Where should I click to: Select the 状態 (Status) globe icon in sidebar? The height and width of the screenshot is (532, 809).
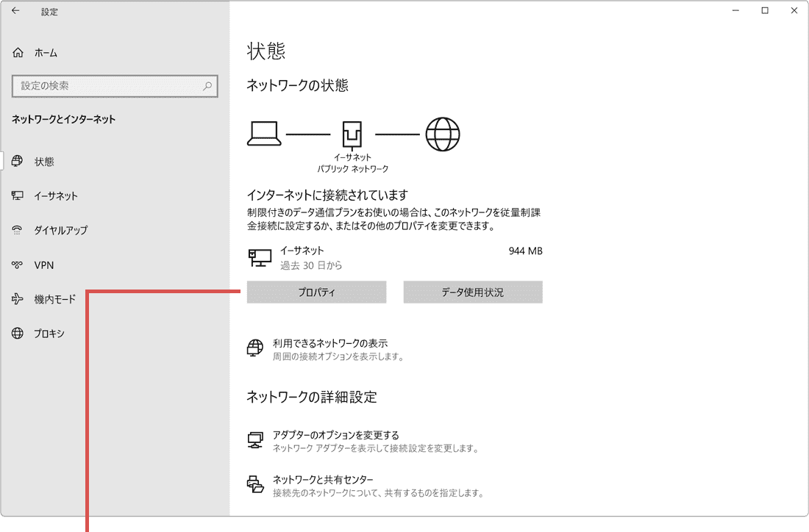click(x=18, y=162)
